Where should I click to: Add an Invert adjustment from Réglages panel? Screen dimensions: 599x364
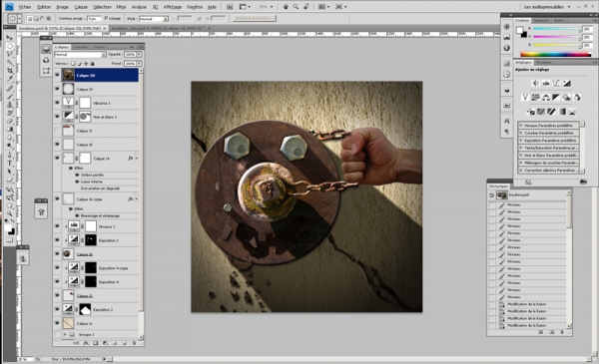[531, 112]
